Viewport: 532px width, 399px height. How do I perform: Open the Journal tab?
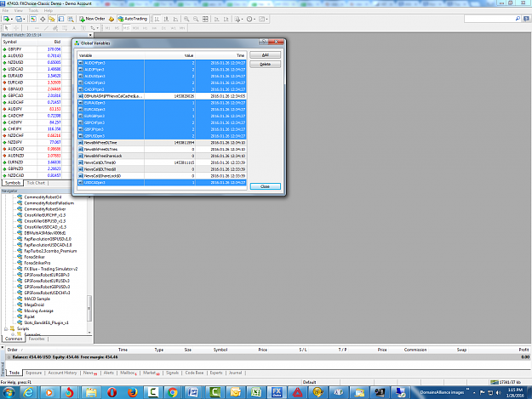tap(235, 373)
